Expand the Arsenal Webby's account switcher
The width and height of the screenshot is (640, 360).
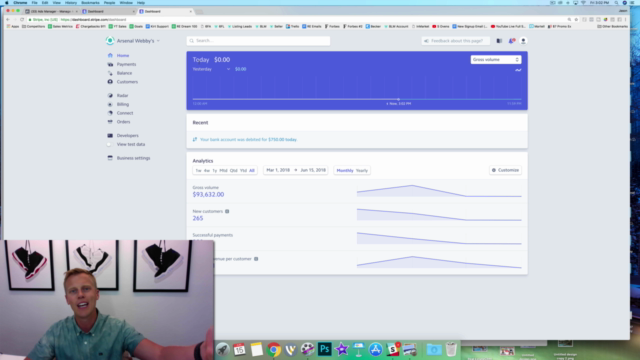click(138, 41)
